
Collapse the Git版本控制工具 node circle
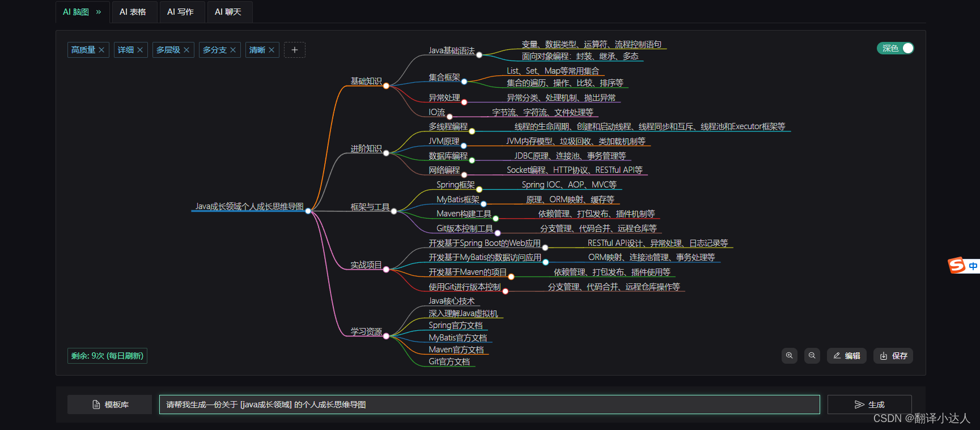tap(498, 233)
